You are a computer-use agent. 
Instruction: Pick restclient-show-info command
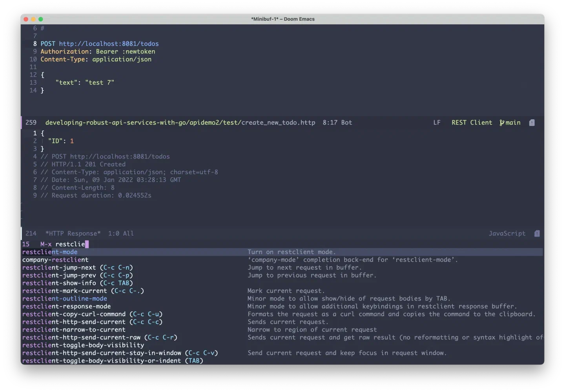pos(78,283)
